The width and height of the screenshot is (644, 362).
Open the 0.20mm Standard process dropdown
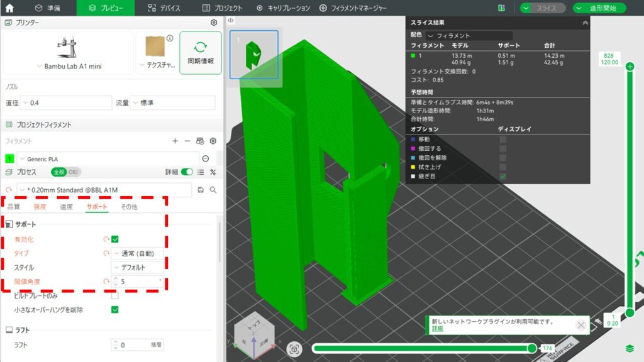pyautogui.click(x=104, y=190)
